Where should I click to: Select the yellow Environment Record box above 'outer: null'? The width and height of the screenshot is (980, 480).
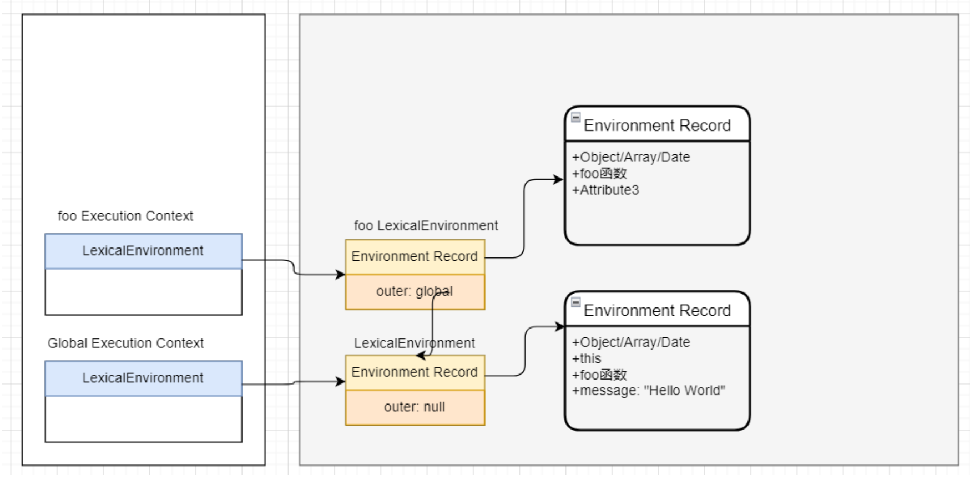pos(415,372)
